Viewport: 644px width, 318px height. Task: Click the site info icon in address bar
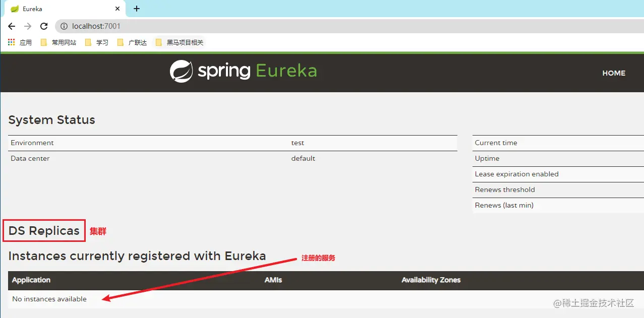tap(64, 26)
